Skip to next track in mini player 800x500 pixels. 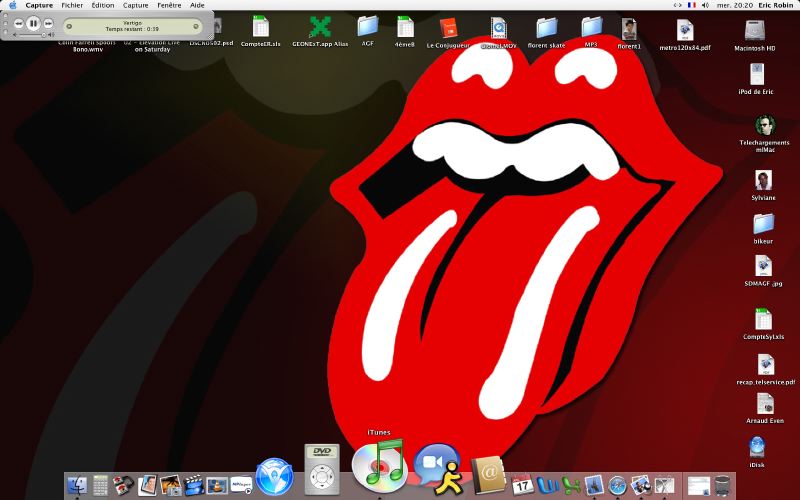click(x=48, y=23)
